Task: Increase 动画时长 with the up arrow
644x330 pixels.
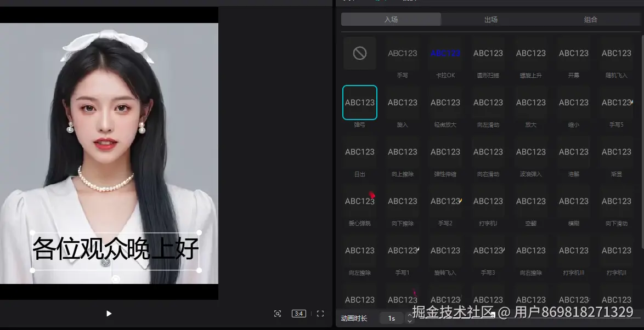Action: pyautogui.click(x=410, y=314)
